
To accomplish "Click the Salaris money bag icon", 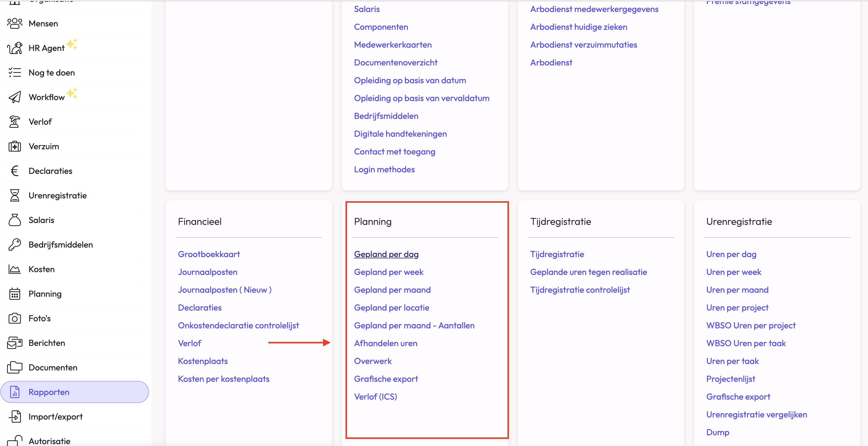I will (x=14, y=220).
